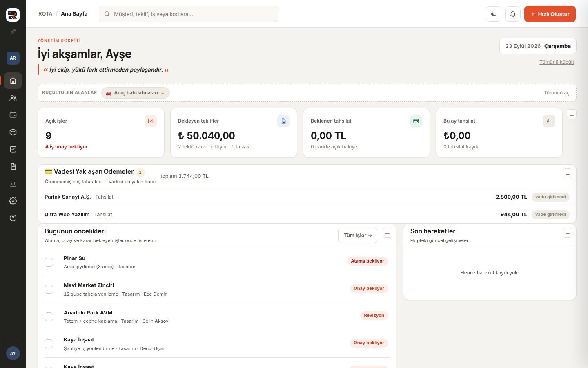
Task: Click the Hızlı Oluştur button
Action: point(550,14)
